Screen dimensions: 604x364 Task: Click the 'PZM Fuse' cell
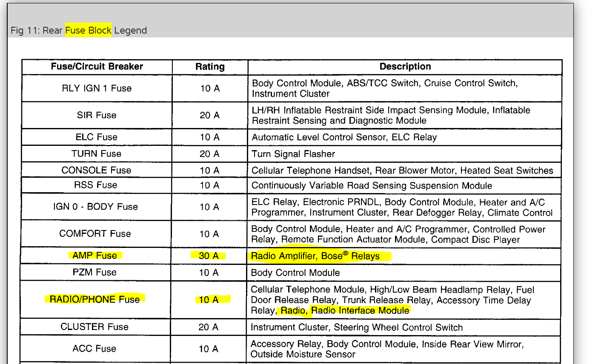point(94,272)
